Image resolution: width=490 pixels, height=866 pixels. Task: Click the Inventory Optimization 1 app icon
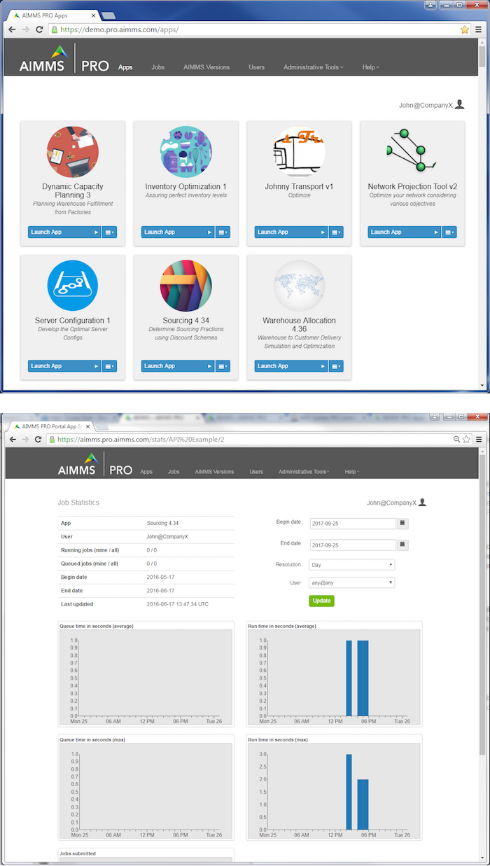click(x=186, y=152)
